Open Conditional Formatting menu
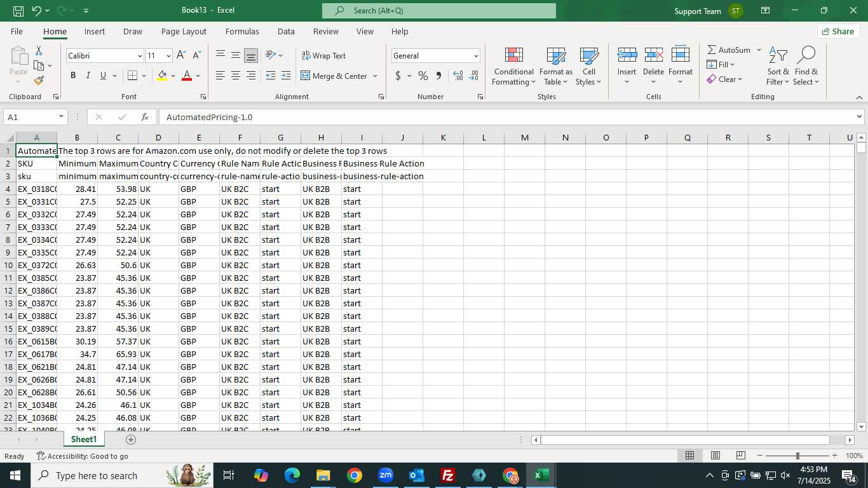Image resolution: width=868 pixels, height=488 pixels. point(513,66)
